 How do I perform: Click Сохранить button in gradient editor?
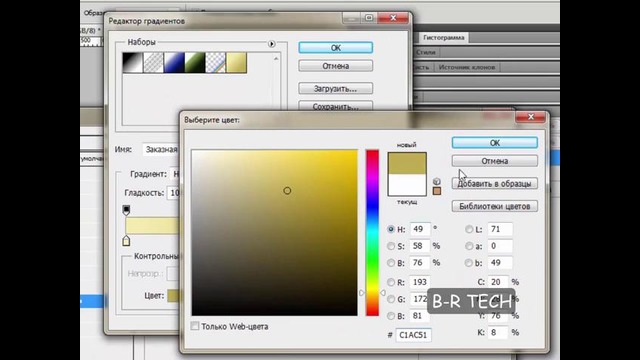pyautogui.click(x=336, y=106)
